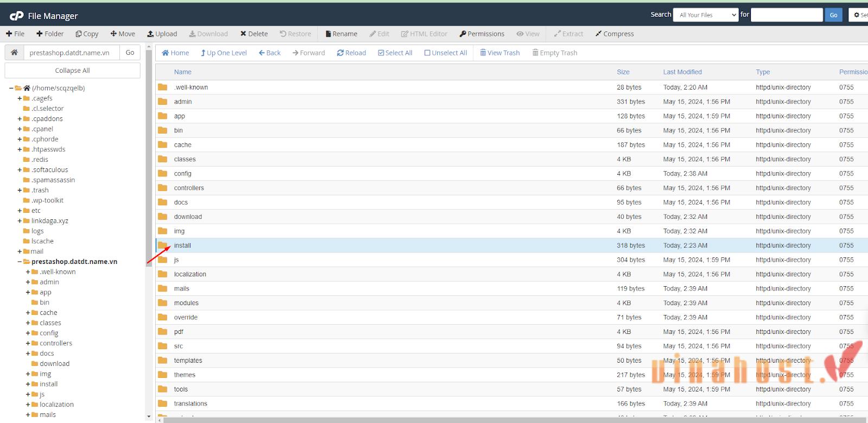Click the Copy toolbar button
868x423 pixels.
(87, 34)
